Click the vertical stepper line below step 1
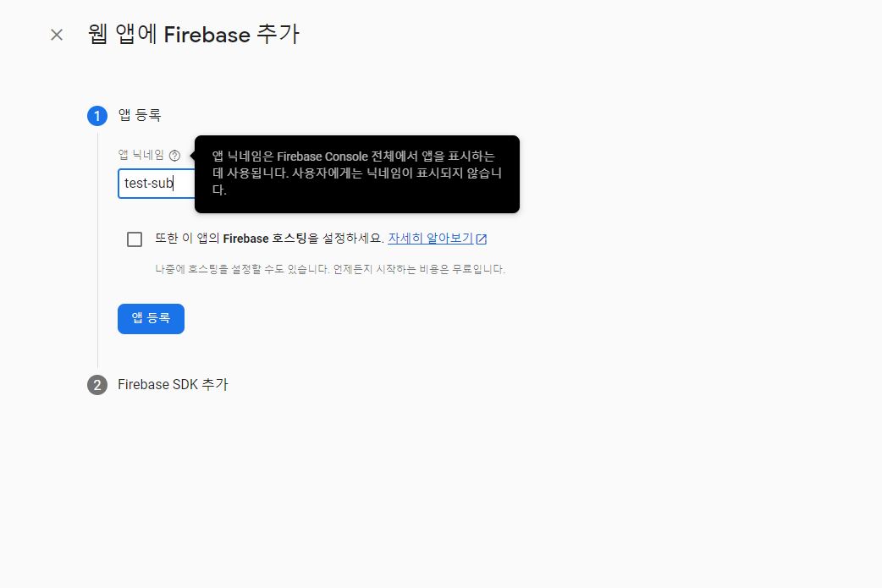The width and height of the screenshot is (882, 588). [98, 250]
